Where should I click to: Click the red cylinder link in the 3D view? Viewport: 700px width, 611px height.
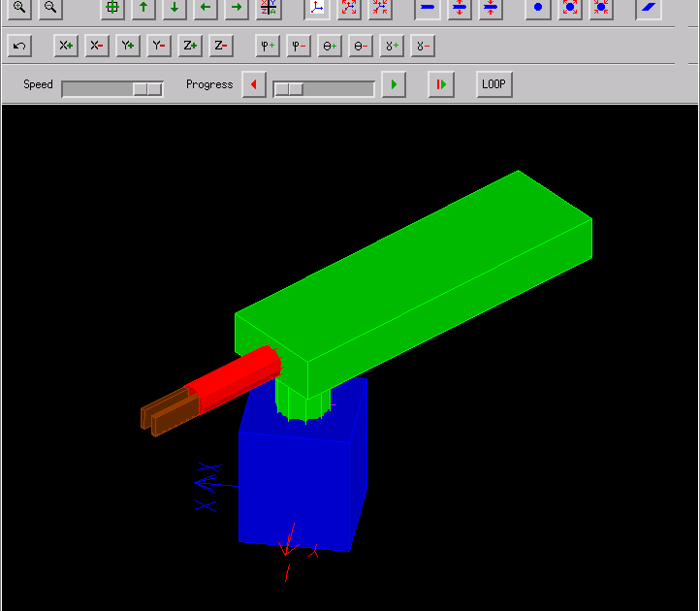coord(237,377)
